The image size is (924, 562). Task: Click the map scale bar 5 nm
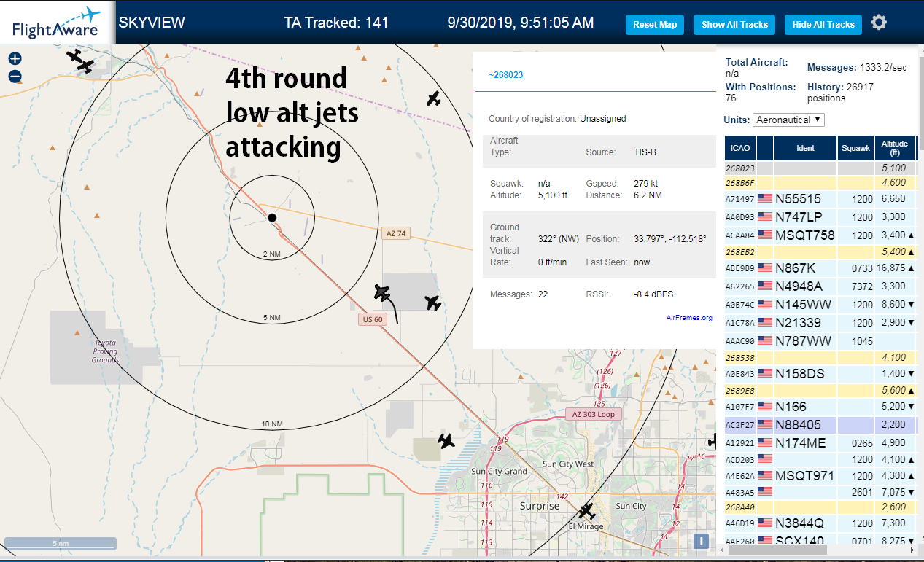(61, 543)
